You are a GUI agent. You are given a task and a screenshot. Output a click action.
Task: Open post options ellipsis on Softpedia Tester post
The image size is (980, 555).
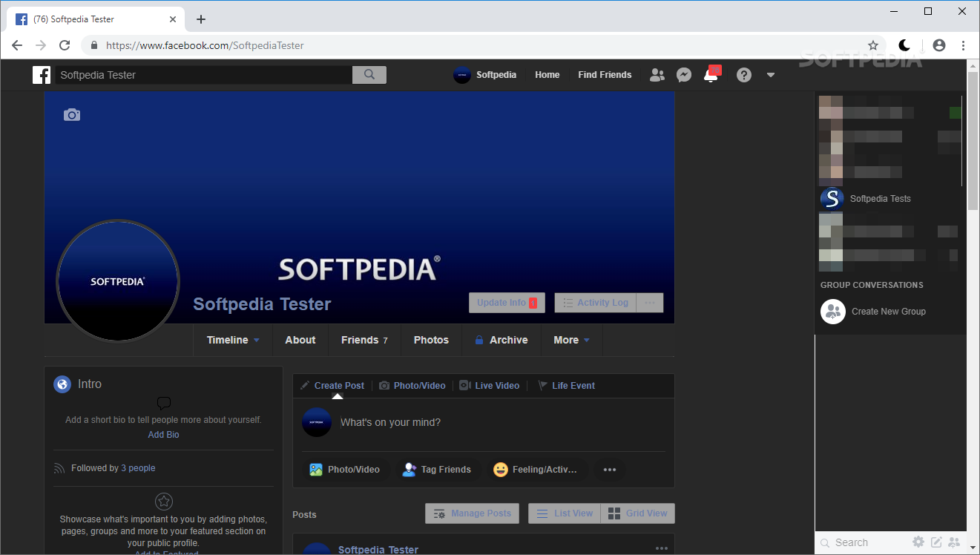(662, 548)
